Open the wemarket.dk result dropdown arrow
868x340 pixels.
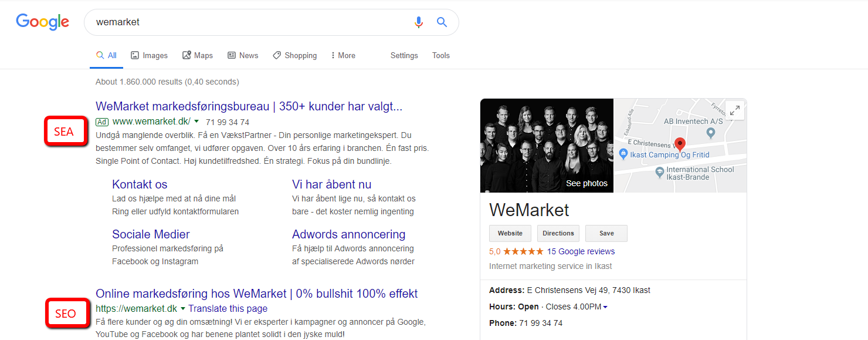tap(183, 308)
